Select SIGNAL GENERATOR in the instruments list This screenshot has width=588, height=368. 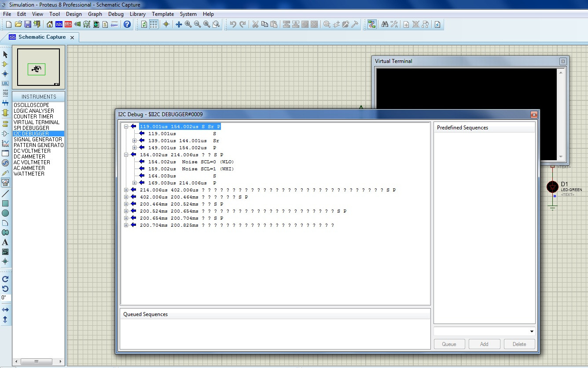click(38, 140)
